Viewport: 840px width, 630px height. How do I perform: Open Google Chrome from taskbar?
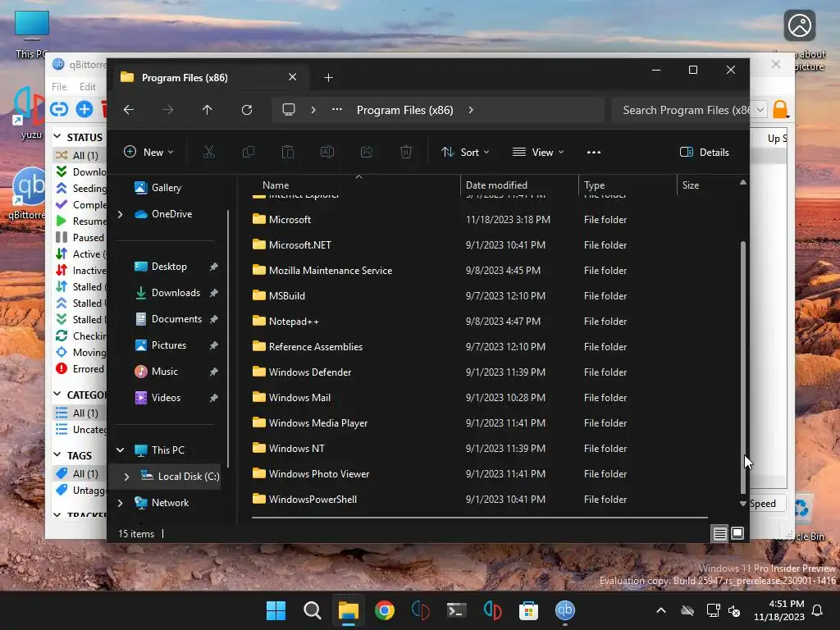384,610
